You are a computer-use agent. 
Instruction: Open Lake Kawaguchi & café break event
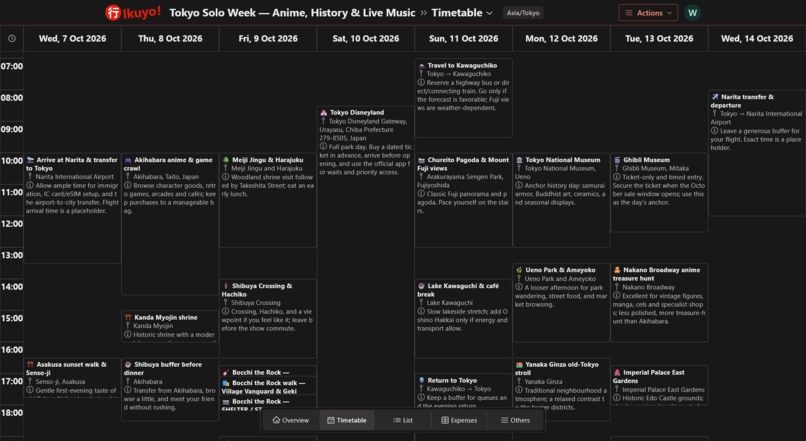click(x=463, y=318)
